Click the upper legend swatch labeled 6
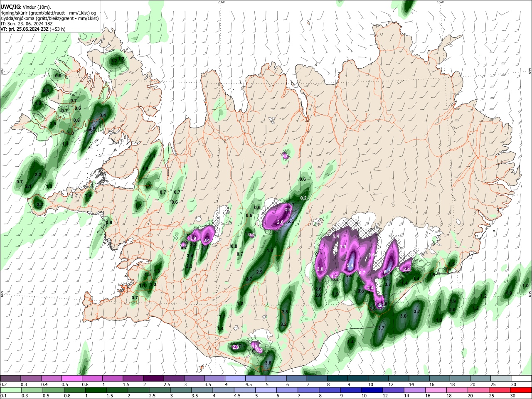Viewport: 532px width, 399px height. coord(296,379)
